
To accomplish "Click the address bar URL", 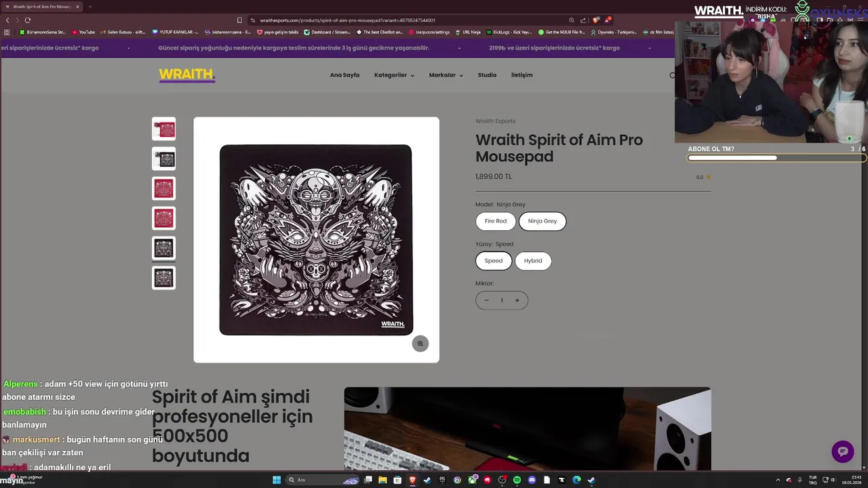I will point(347,20).
